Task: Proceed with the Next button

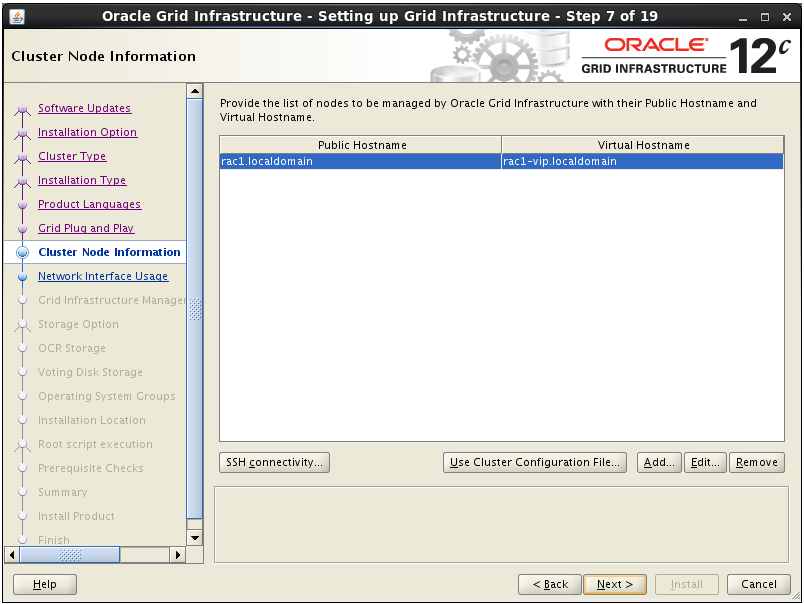Action: coord(615,585)
